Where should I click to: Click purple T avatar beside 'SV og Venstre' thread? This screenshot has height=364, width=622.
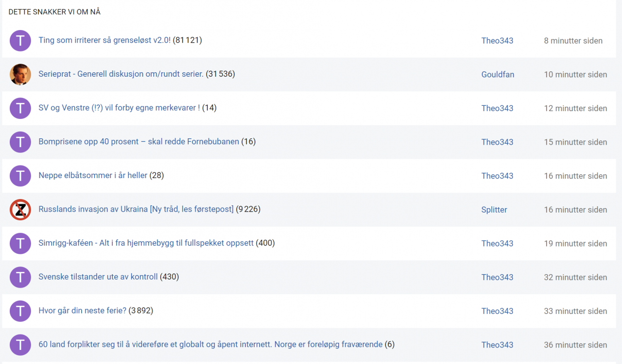click(x=20, y=108)
